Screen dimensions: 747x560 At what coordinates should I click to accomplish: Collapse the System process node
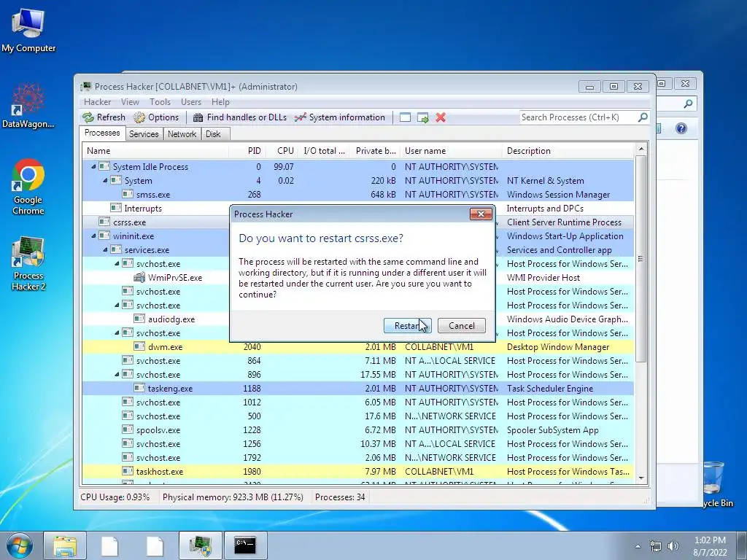coord(105,181)
